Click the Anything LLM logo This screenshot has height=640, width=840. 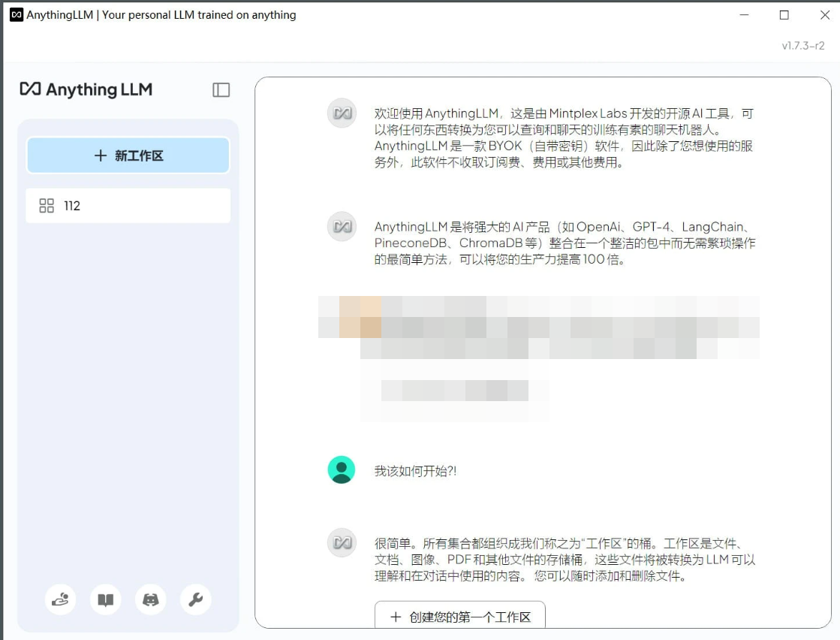tap(85, 89)
